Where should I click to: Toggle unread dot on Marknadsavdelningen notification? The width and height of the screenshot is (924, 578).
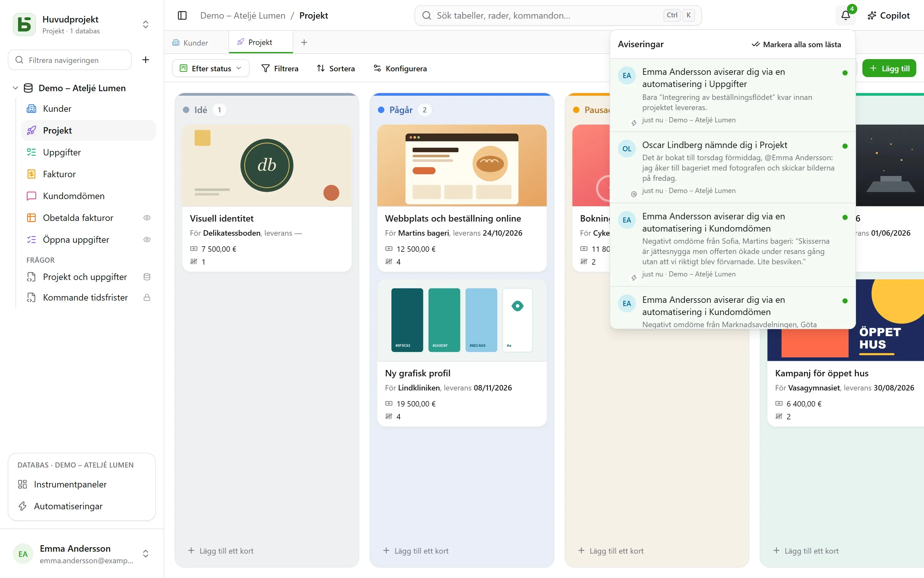click(845, 301)
